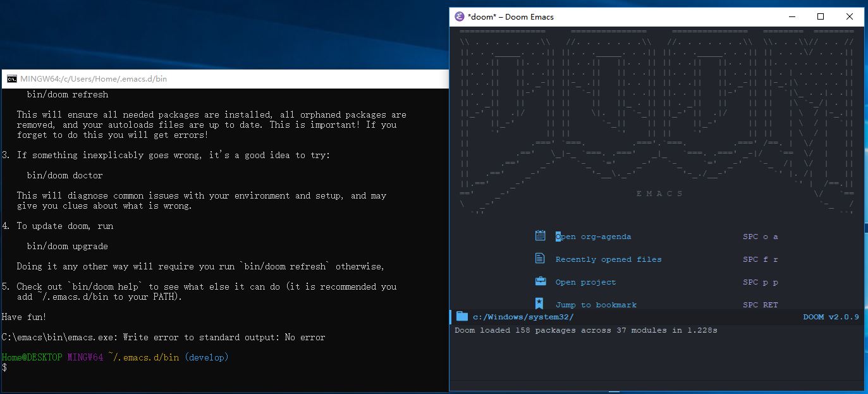This screenshot has height=394, width=868.
Task: Click the Doom Emacs window title text
Action: pyautogui.click(x=510, y=16)
